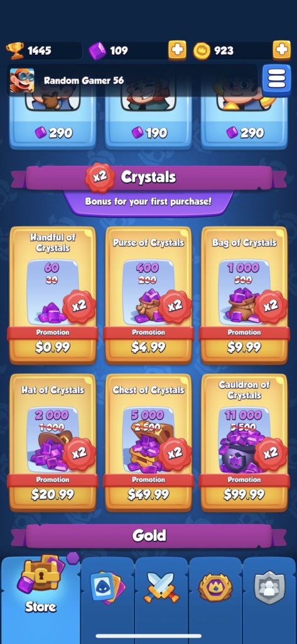Screen dimensions: 297x644
Task: Open the cards deck tab icon
Action: tap(108, 587)
